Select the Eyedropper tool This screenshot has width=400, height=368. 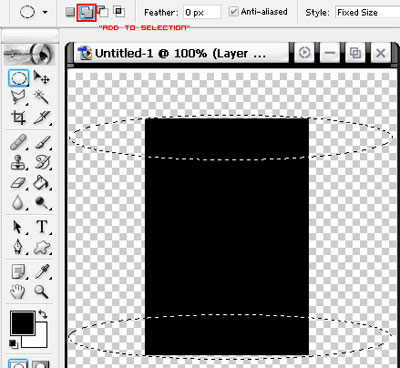point(42,271)
